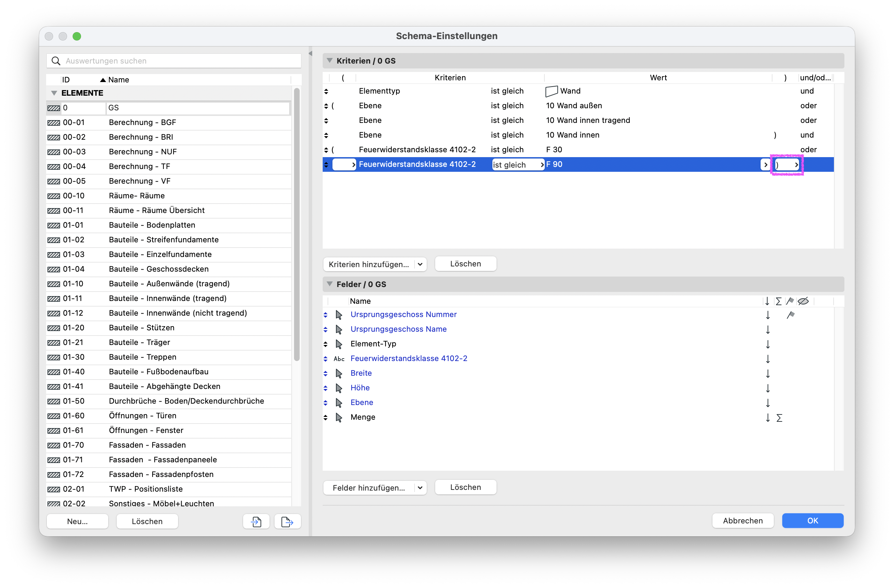
Task: Toggle the sum symbol for Menge
Action: pos(779,418)
